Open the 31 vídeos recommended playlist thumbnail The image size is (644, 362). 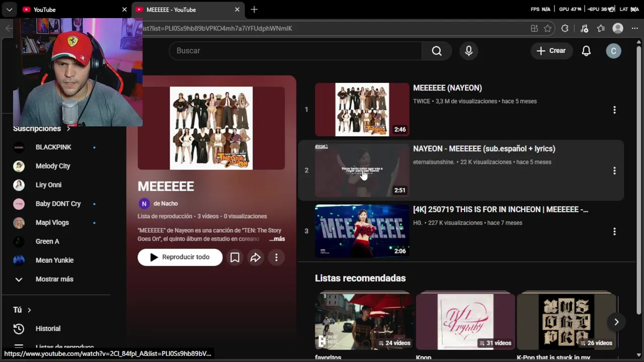[x=465, y=322]
